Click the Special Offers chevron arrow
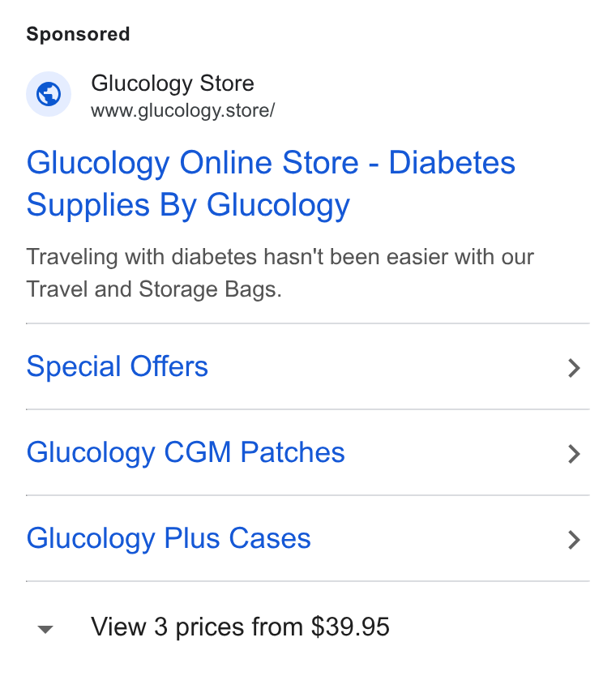The height and width of the screenshot is (676, 616). coord(574,368)
